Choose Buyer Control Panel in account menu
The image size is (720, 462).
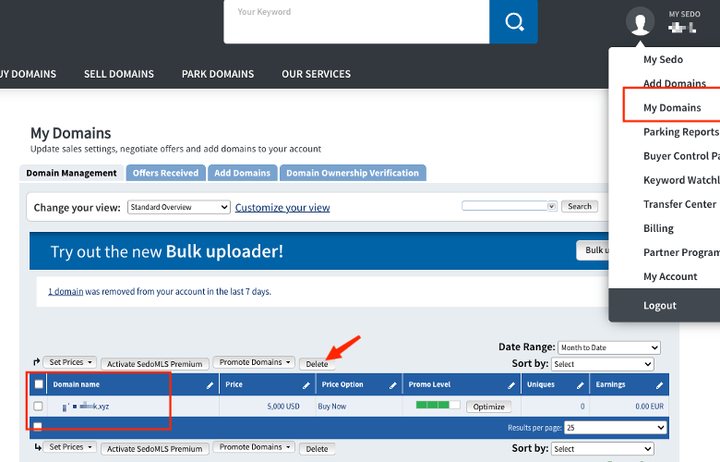click(681, 156)
